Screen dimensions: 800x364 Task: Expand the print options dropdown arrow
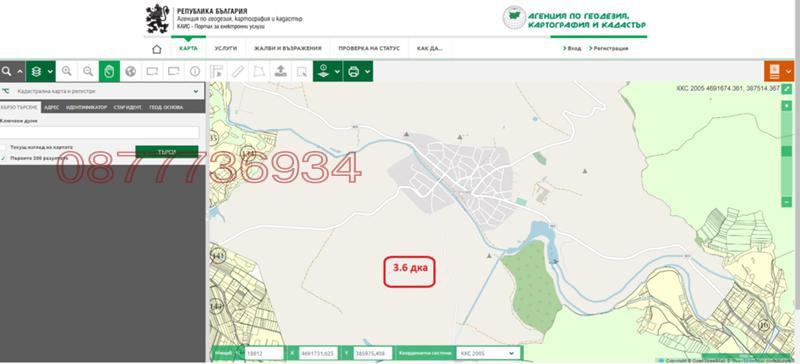368,71
